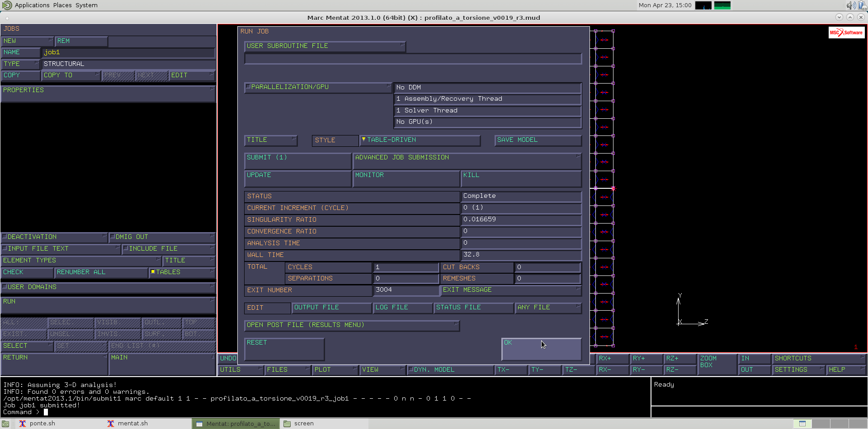
Task: Click the KILL button
Action: [521, 178]
